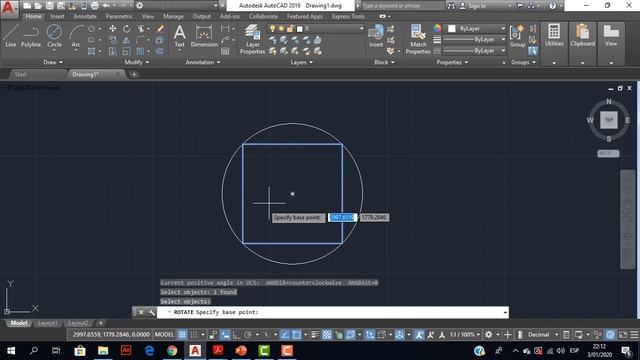This screenshot has height=360, width=640.
Task: Toggle object snap tracking in status bar
Action: pyautogui.click(x=285, y=335)
